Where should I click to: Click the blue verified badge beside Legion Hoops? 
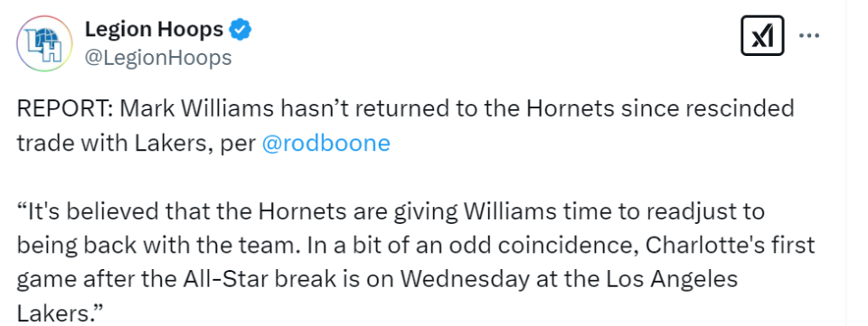[241, 30]
